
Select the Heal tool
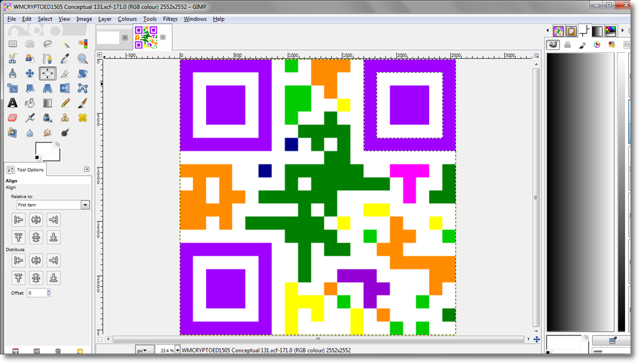coord(82,118)
